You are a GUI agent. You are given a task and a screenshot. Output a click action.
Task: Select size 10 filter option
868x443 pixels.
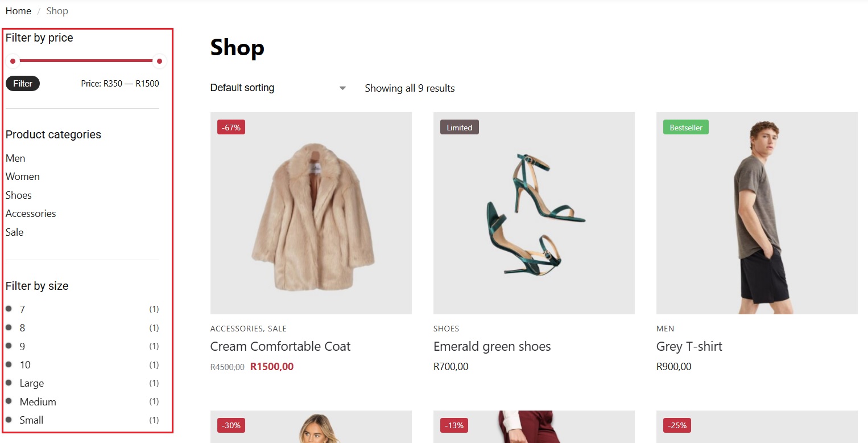point(25,365)
